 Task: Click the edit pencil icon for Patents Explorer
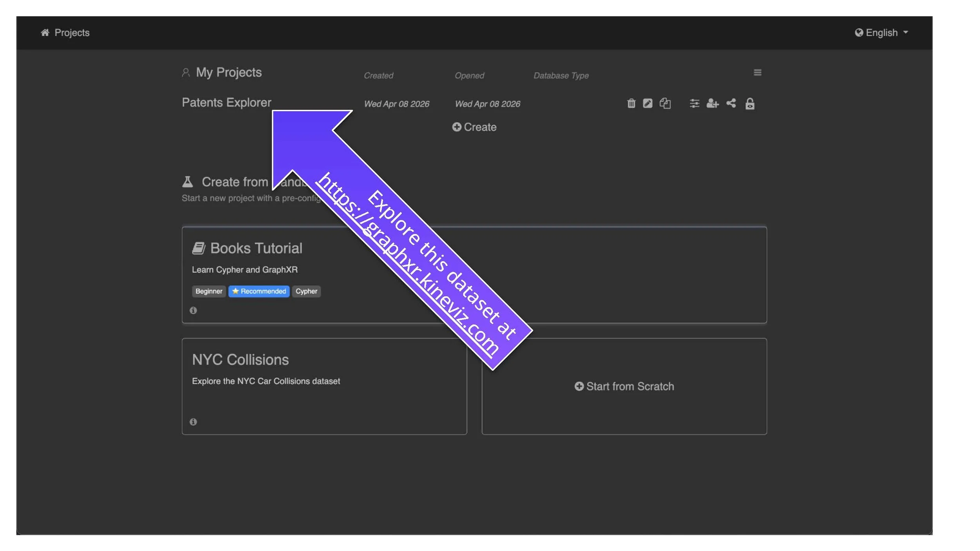[648, 103]
